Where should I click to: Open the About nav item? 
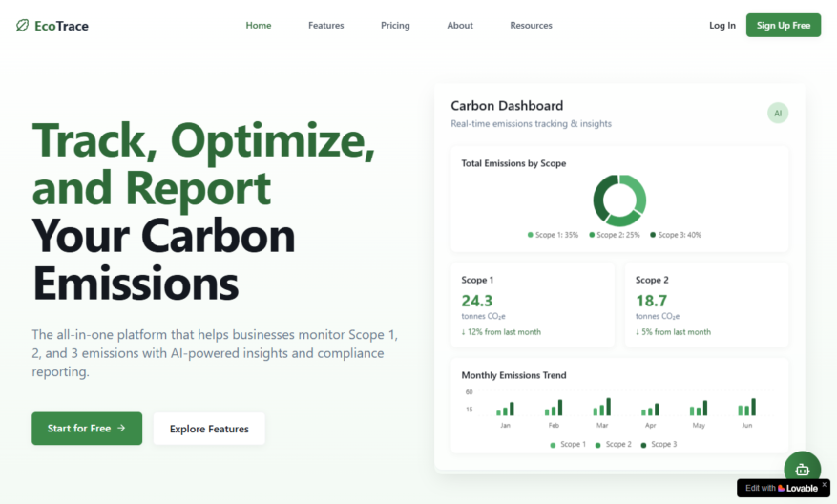[x=460, y=25]
